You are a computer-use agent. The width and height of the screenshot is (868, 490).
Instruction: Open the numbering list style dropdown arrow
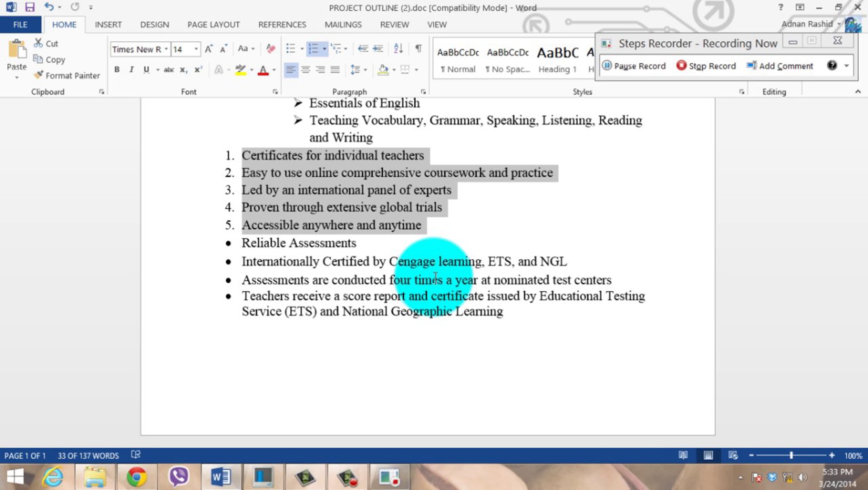point(324,48)
